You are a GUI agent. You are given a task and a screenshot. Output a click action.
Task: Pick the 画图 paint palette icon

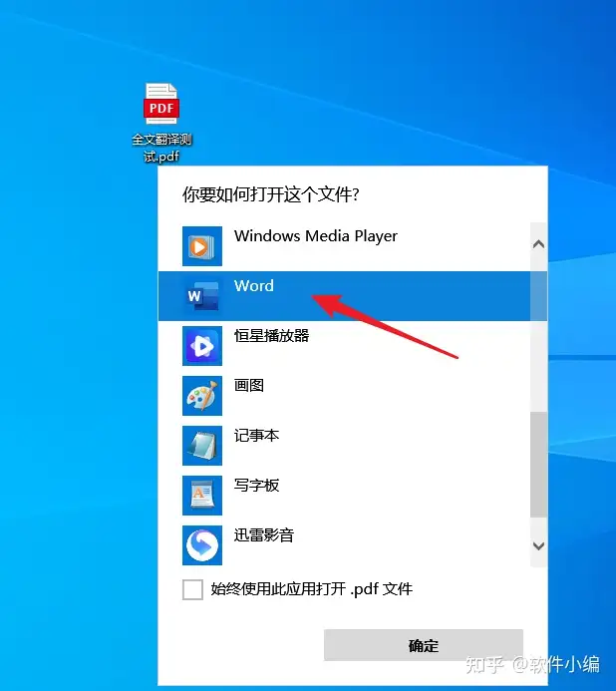coord(202,396)
